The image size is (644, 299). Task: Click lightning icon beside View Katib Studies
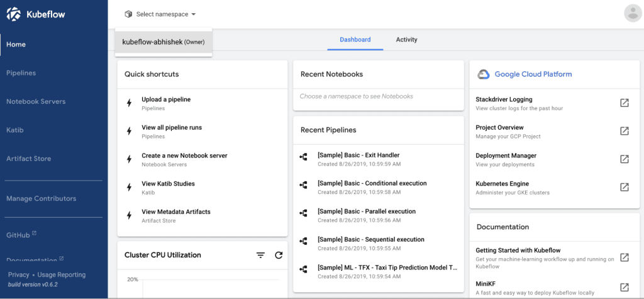[x=129, y=187]
